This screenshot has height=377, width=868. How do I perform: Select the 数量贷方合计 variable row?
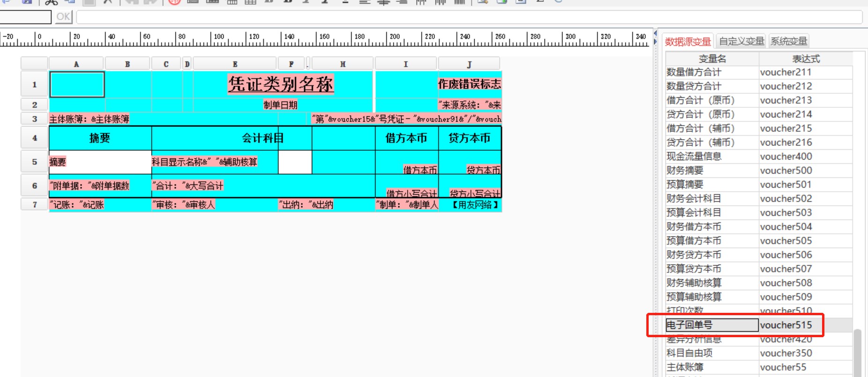[759, 86]
